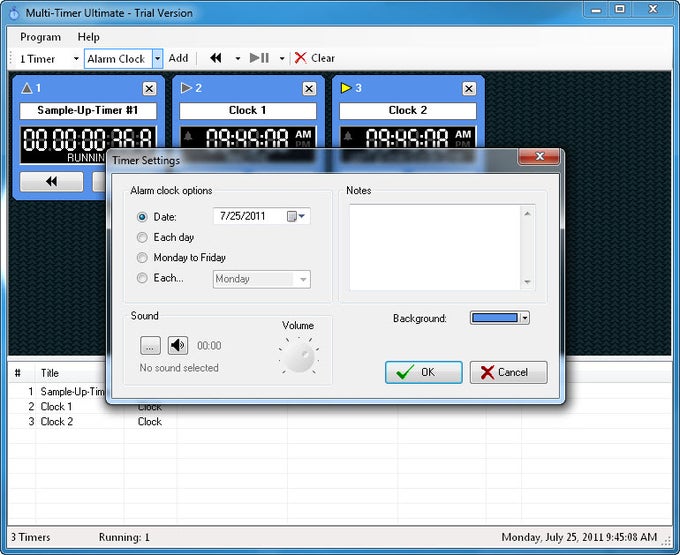Image resolution: width=680 pixels, height=555 pixels.
Task: Select the Each day radio option
Action: click(142, 237)
